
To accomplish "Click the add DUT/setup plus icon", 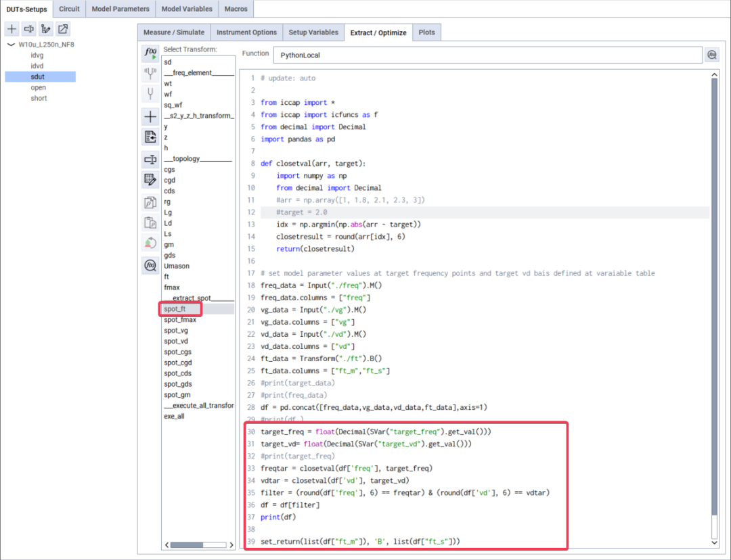I will pos(12,29).
